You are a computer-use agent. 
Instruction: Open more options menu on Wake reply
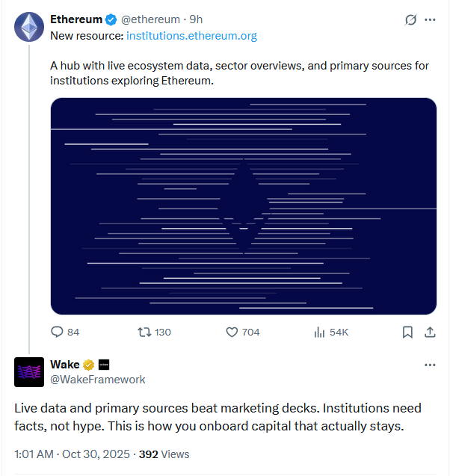430,365
